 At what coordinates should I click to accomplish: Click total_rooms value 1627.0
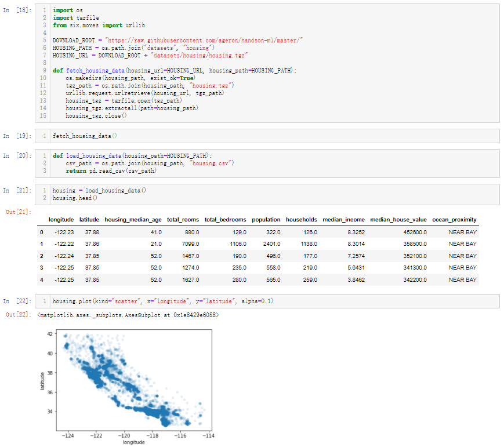(191, 280)
